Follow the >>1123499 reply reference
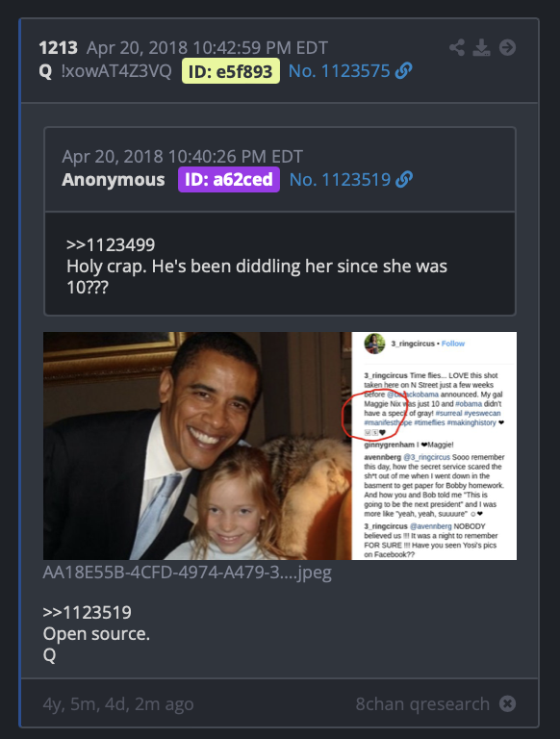Image resolution: width=560 pixels, height=739 pixels. click(x=111, y=244)
